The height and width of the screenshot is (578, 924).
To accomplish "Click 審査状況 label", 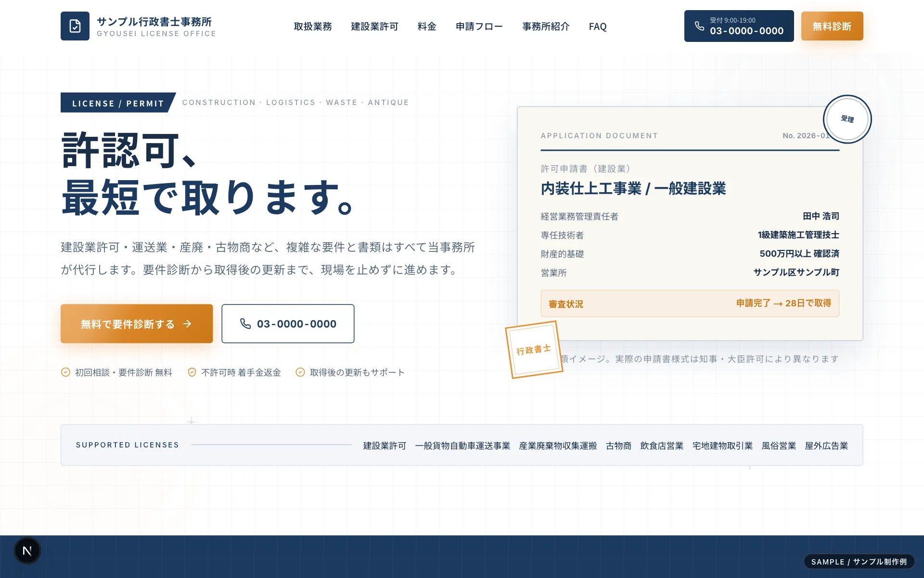I will [566, 304].
